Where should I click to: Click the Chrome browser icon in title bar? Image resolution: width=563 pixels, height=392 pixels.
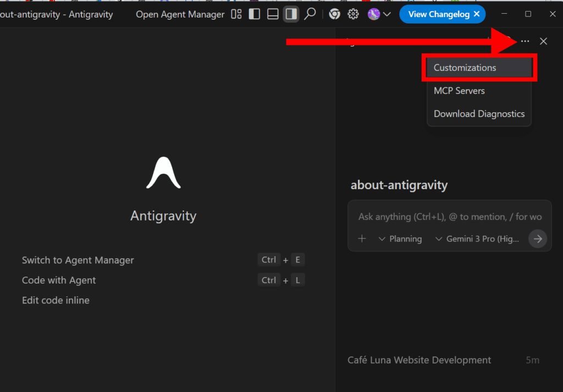click(x=334, y=14)
